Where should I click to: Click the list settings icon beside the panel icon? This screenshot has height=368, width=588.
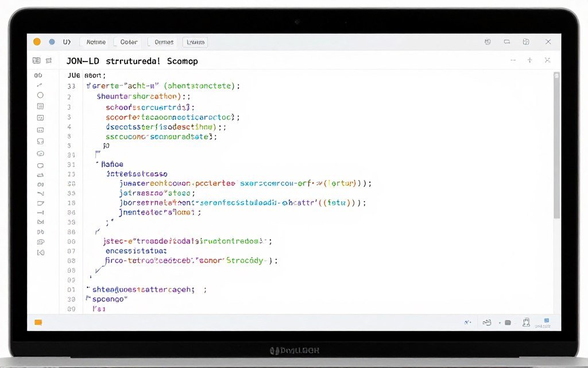click(x=49, y=60)
